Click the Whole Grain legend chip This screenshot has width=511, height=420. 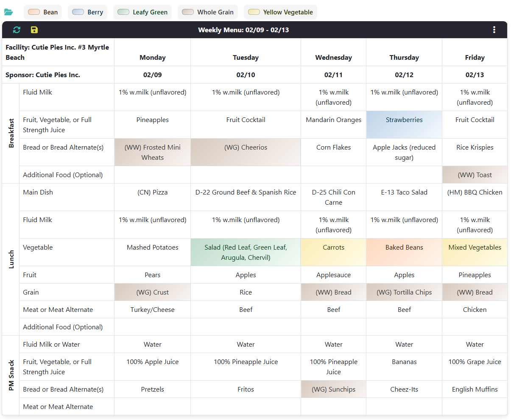click(208, 12)
